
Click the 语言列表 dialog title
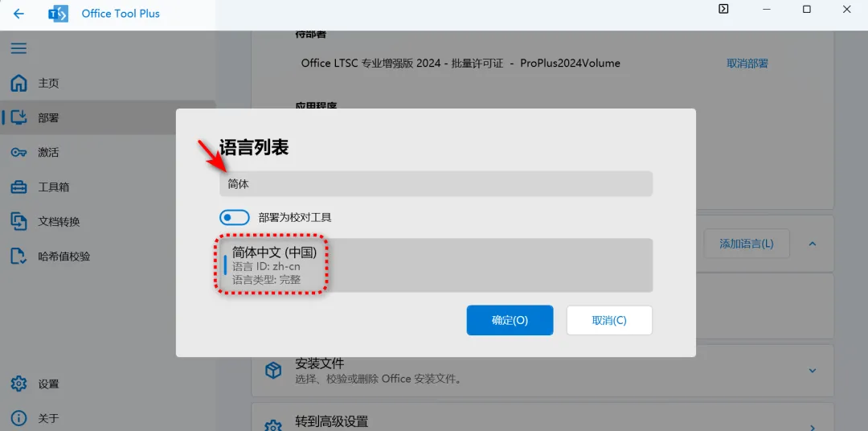(x=254, y=147)
